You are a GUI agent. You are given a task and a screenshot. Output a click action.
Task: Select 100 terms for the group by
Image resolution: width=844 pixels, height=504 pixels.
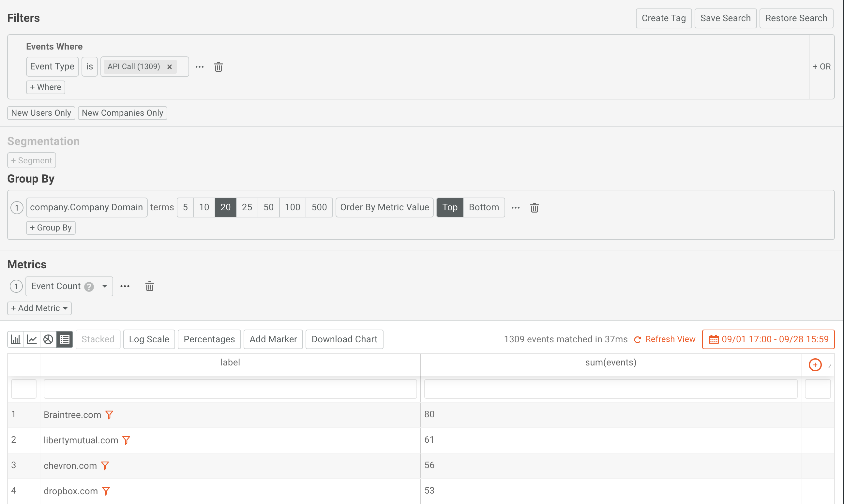click(292, 207)
